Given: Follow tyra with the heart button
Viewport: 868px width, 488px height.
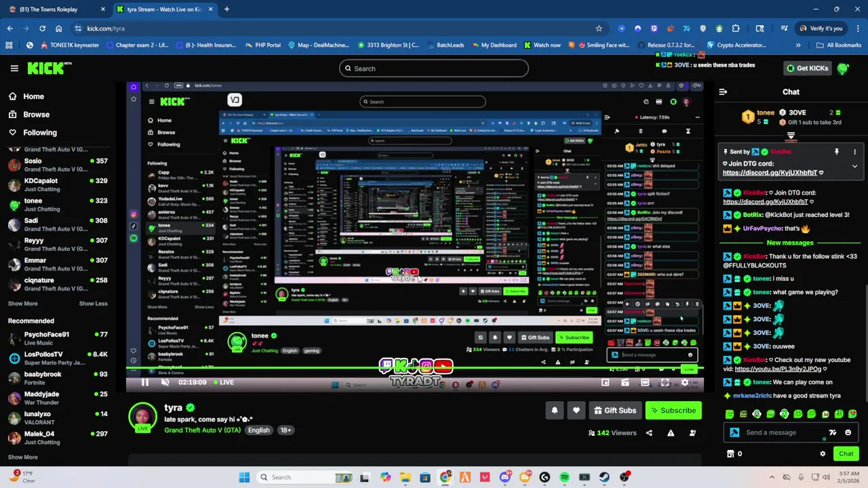Looking at the screenshot, I should tap(576, 410).
